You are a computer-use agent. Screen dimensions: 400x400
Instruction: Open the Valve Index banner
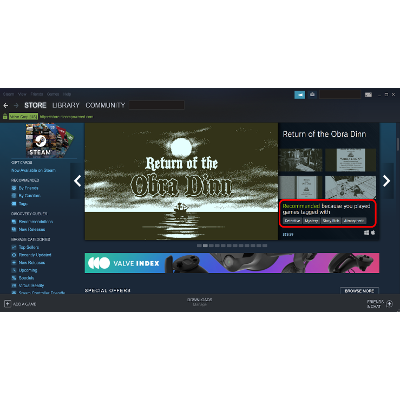click(232, 263)
